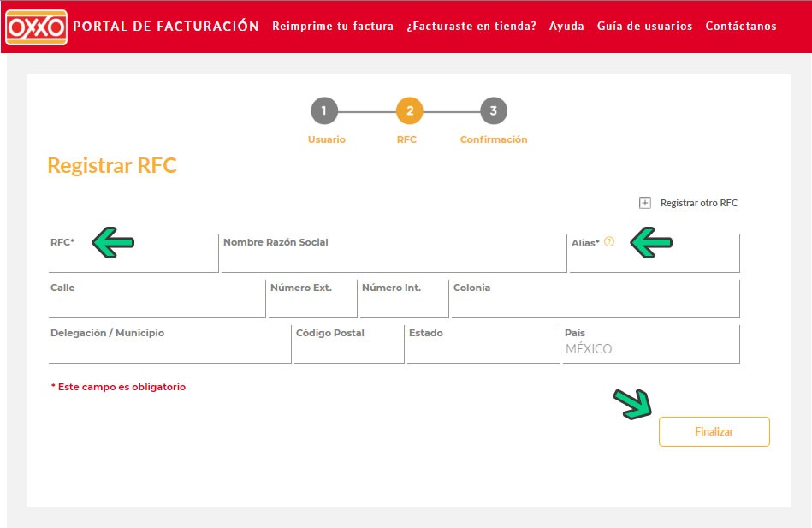Click step 2 RFC circle

pos(410,110)
